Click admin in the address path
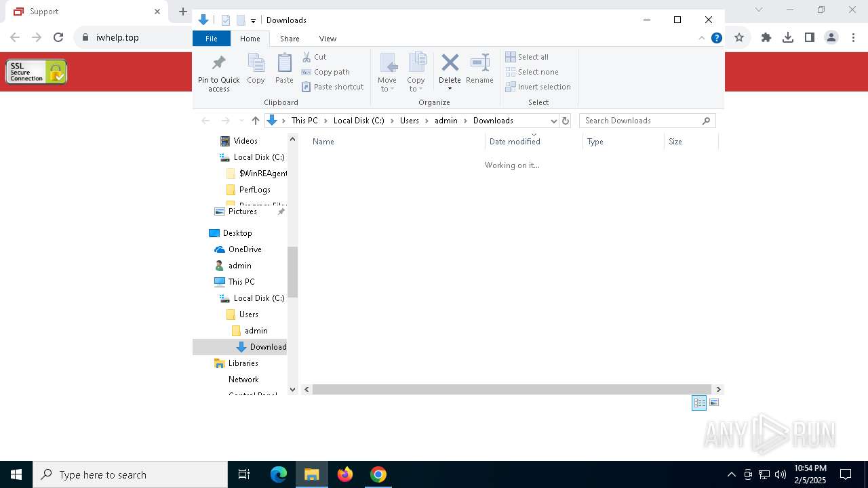The height and width of the screenshot is (488, 868). (446, 121)
